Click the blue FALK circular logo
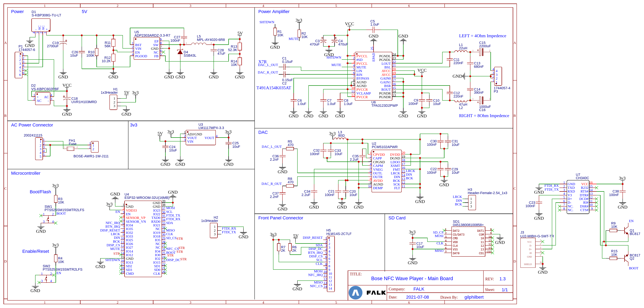 (x=355, y=293)
